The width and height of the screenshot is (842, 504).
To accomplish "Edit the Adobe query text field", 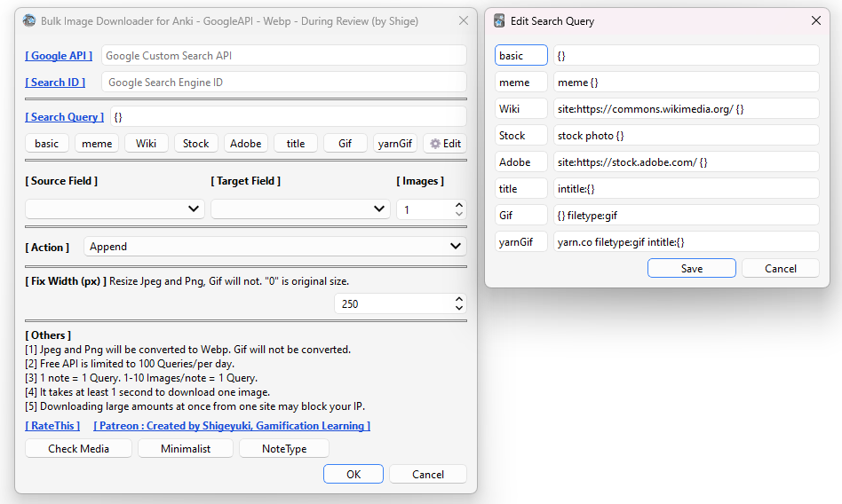I will 685,162.
